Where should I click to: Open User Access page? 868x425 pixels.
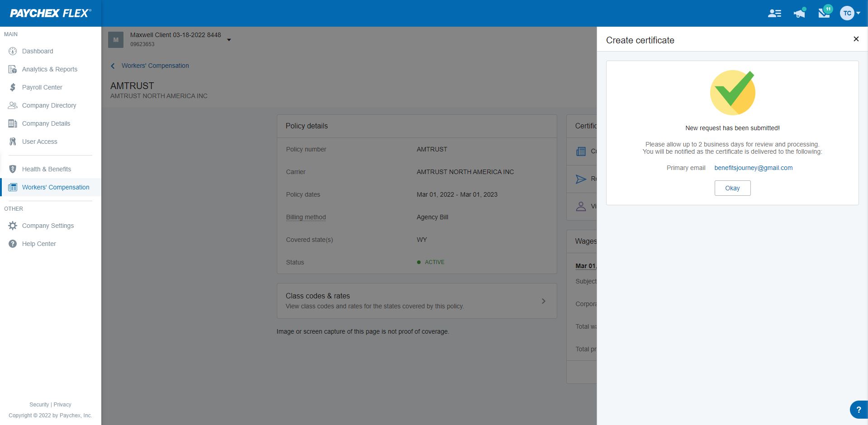40,142
